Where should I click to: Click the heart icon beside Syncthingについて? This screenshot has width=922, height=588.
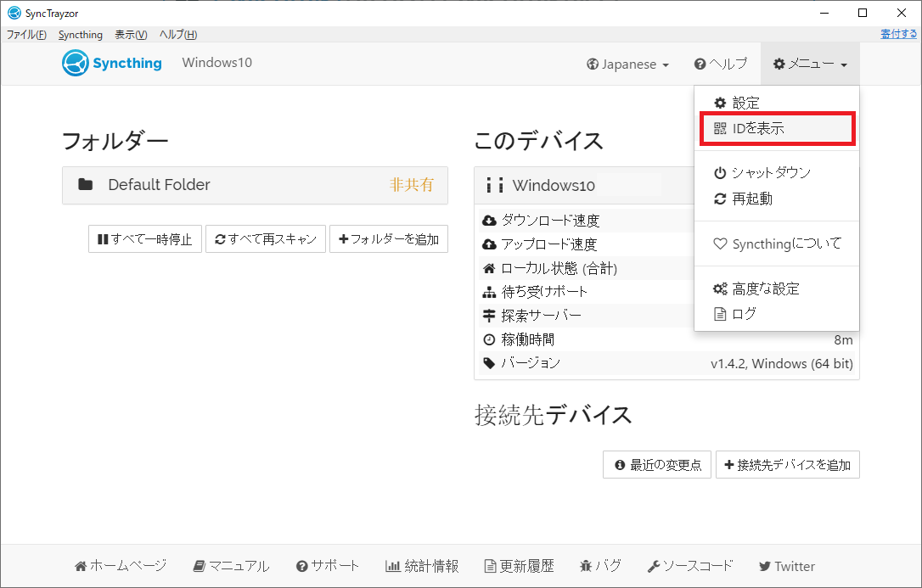click(x=720, y=244)
